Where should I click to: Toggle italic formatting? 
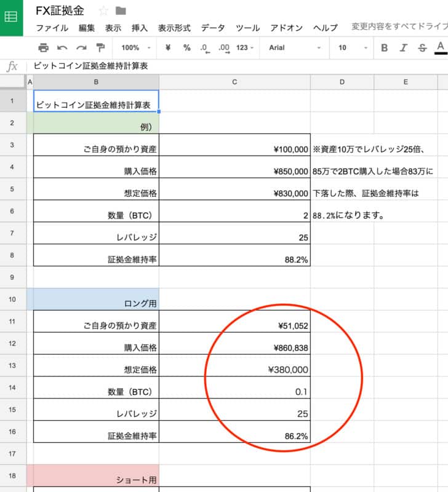tap(404, 48)
